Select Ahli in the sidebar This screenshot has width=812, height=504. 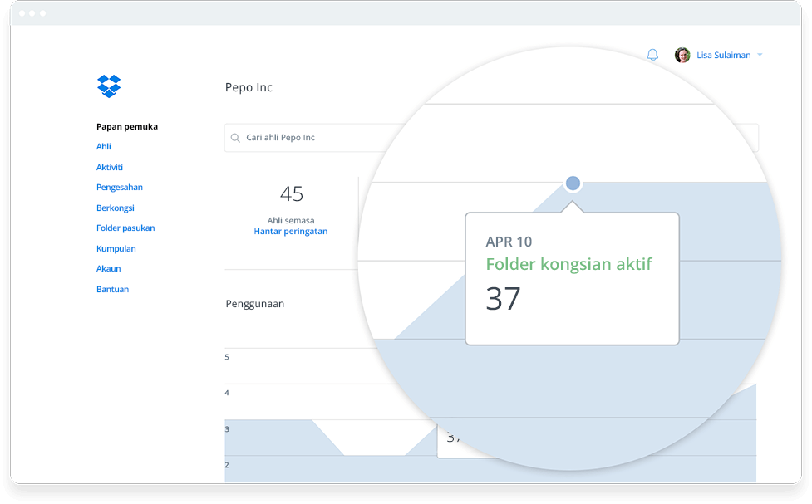103,146
